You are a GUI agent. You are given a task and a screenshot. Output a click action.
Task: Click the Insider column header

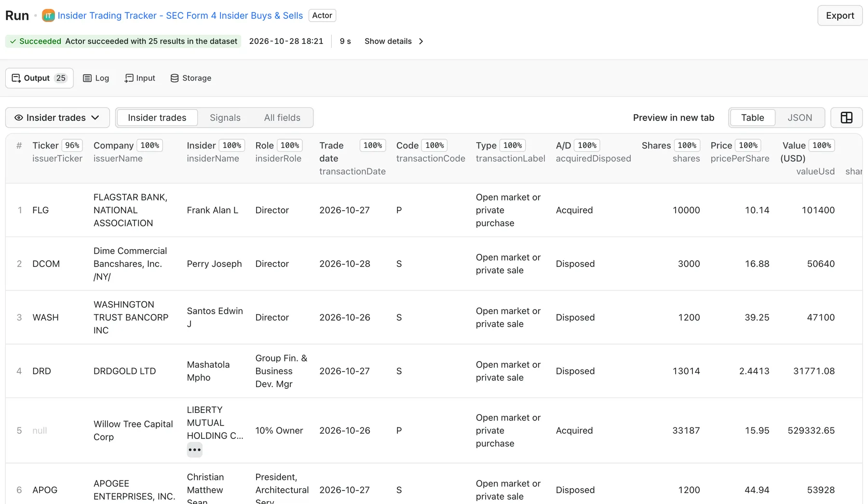coord(201,146)
